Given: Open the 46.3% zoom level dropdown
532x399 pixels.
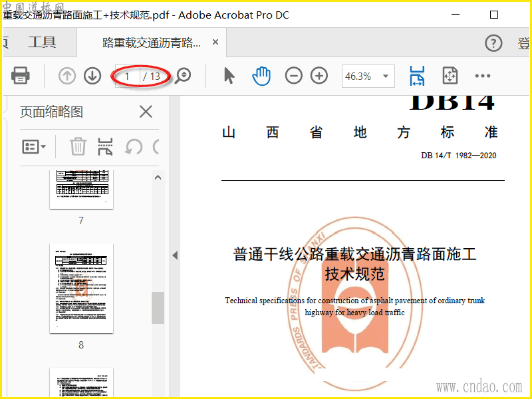Looking at the screenshot, I should [x=368, y=76].
